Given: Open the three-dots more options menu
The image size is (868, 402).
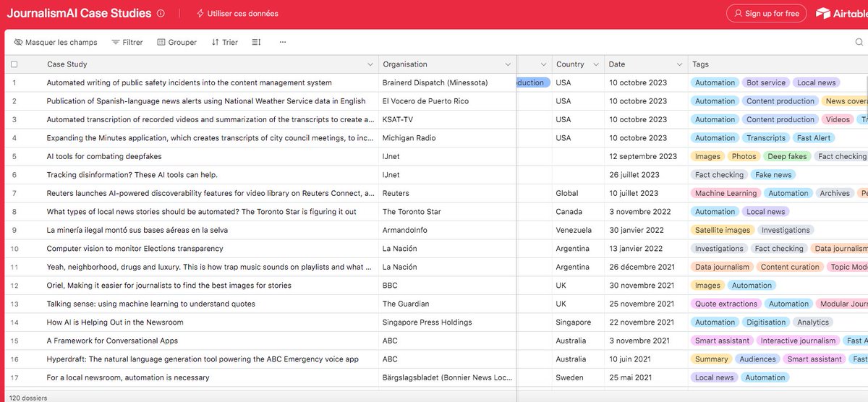Looking at the screenshot, I should point(283,43).
